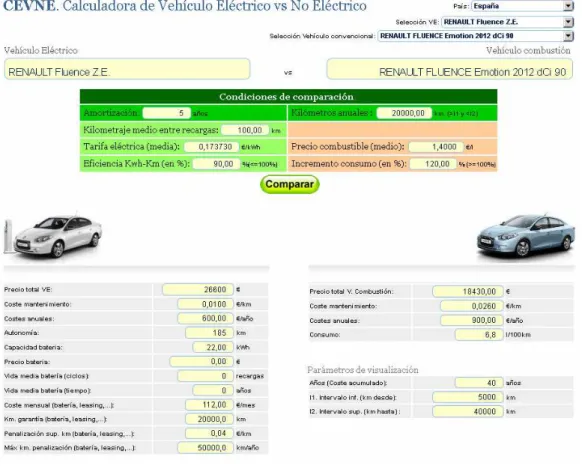Click the Kilómetros anuales input
Image resolution: width=582 pixels, height=472 pixels.
click(x=404, y=113)
